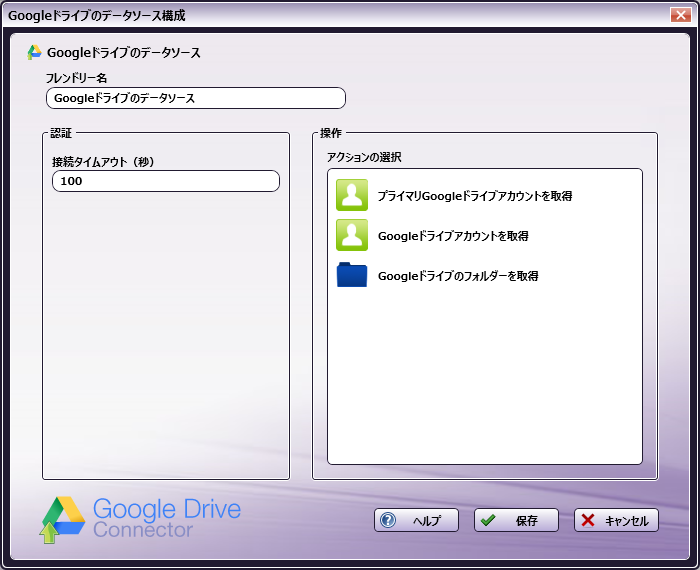This screenshot has height=570, width=700.
Task: Select the Googleドライブのフォルダーを取得 action text
Action: [x=458, y=276]
